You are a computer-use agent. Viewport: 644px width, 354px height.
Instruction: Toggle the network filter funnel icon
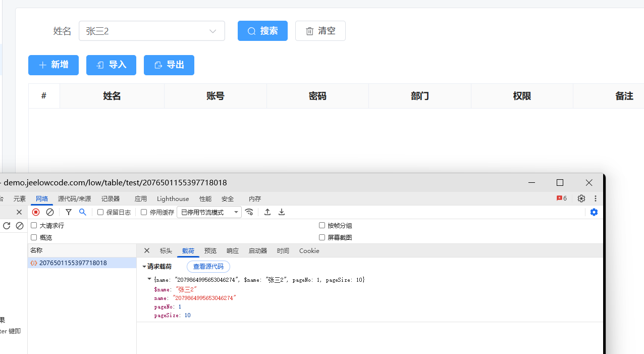pos(69,212)
